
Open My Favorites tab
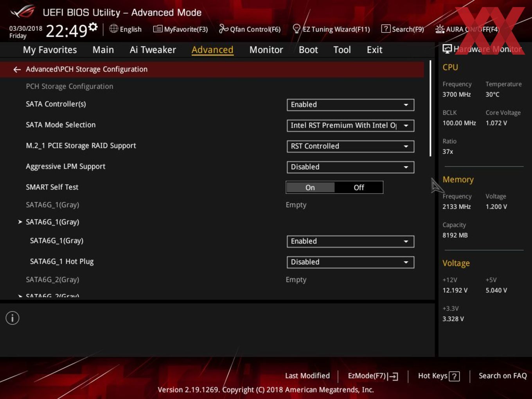click(50, 50)
